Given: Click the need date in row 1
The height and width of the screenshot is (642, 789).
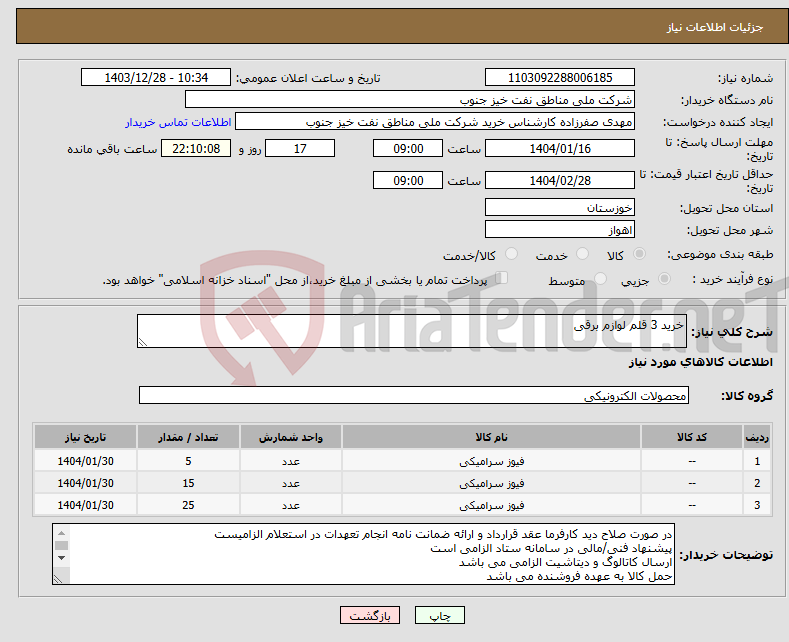Looking at the screenshot, I should [86, 461].
